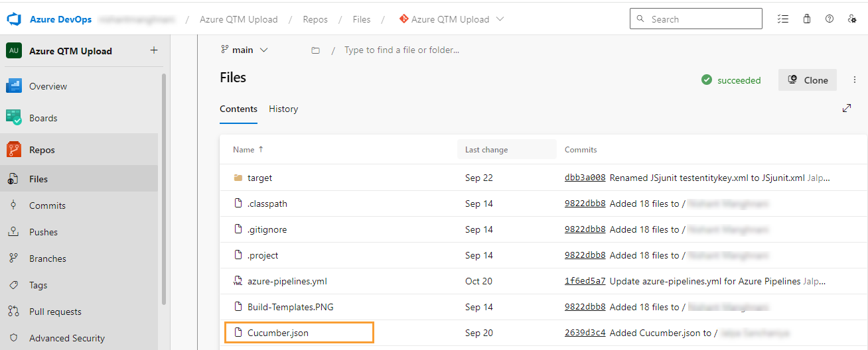Open the Advanced Security shield icon
The height and width of the screenshot is (350, 868).
click(13, 338)
